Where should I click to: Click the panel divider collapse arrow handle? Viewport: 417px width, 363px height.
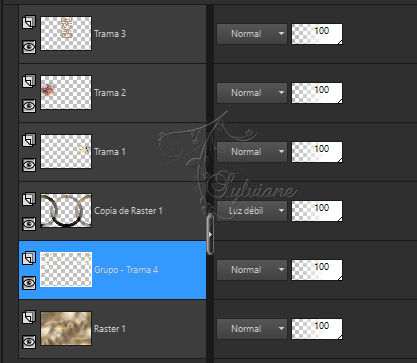(210, 234)
